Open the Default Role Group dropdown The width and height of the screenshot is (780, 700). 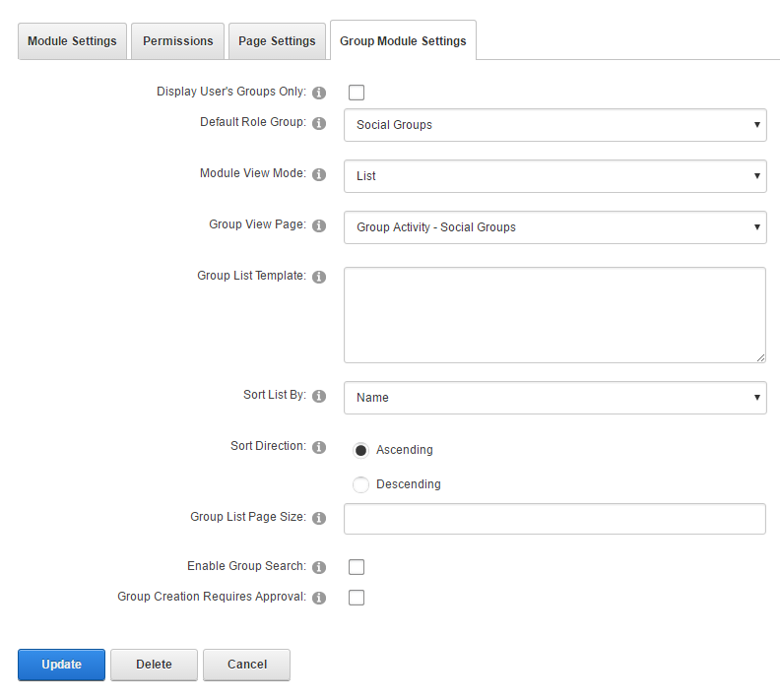554,125
